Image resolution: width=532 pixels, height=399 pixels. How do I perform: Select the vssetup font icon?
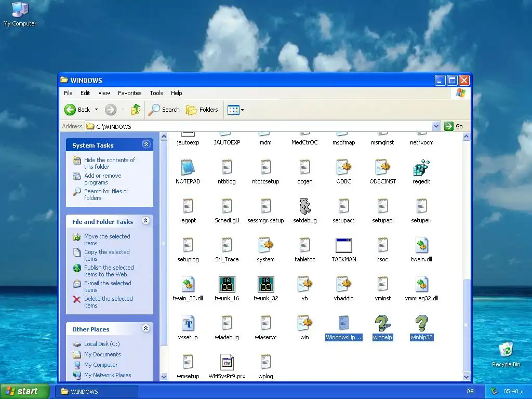coord(188,323)
